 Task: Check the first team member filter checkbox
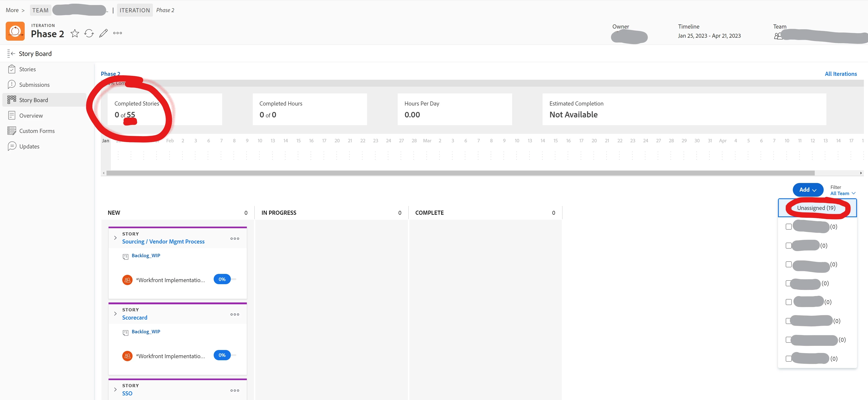tap(788, 227)
